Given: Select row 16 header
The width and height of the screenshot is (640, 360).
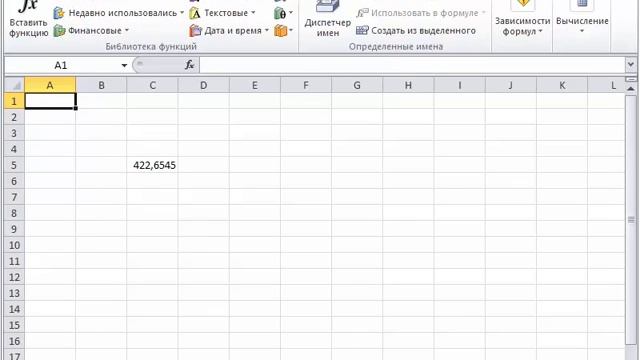Looking at the screenshot, I should (14, 341).
